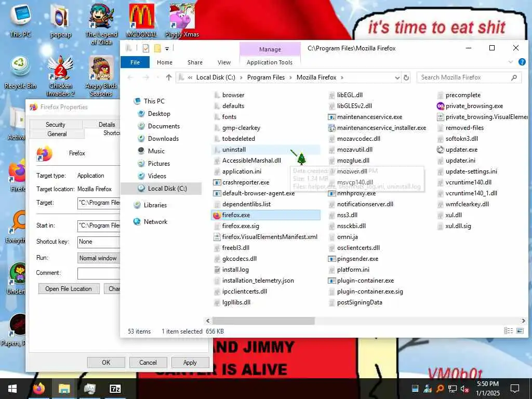Open the Run Normal window dropdown
The height and width of the screenshot is (399, 532).
(98, 258)
